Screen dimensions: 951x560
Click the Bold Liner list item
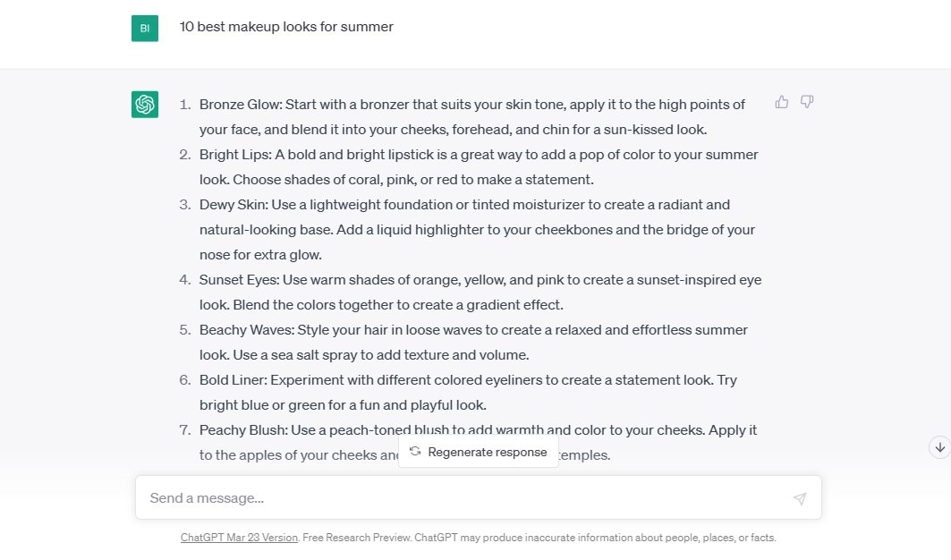(468, 393)
